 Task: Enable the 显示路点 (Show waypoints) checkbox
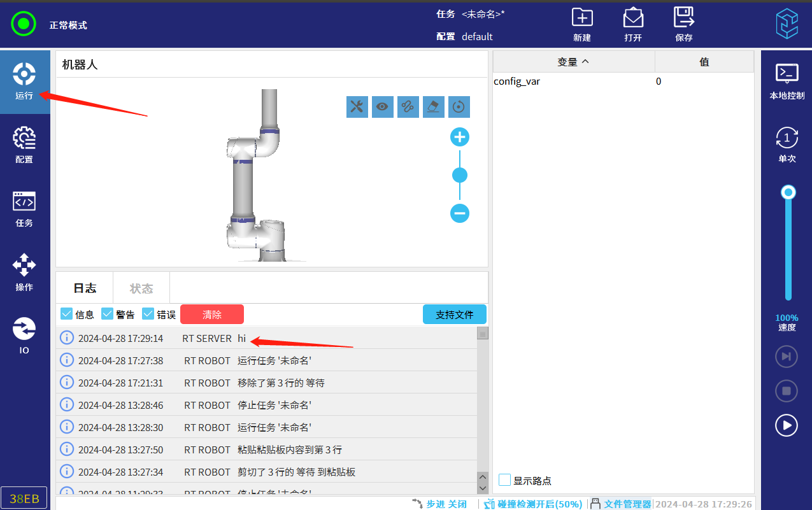coord(504,480)
